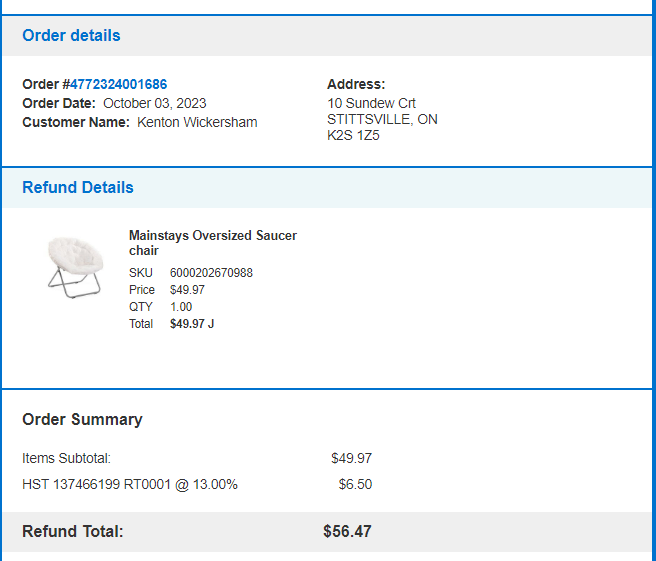The image size is (656, 561).
Task: Click the QTY value 1.00
Action: [x=181, y=307]
